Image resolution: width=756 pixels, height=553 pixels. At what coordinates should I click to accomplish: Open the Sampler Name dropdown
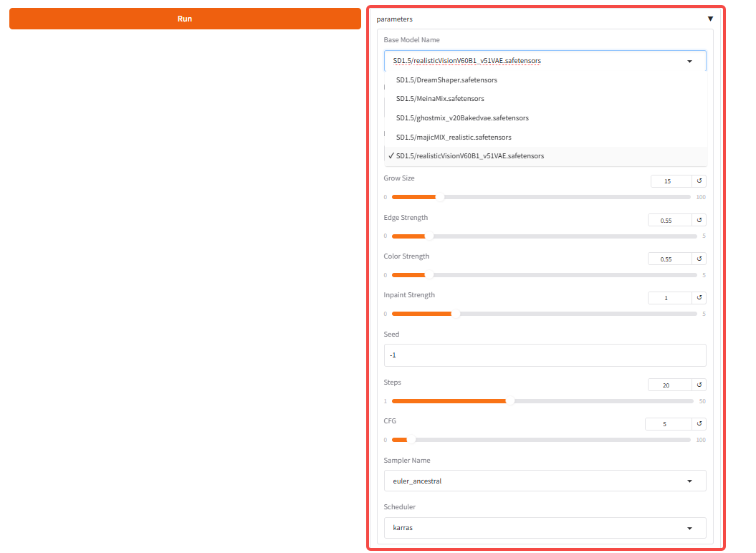tap(545, 481)
